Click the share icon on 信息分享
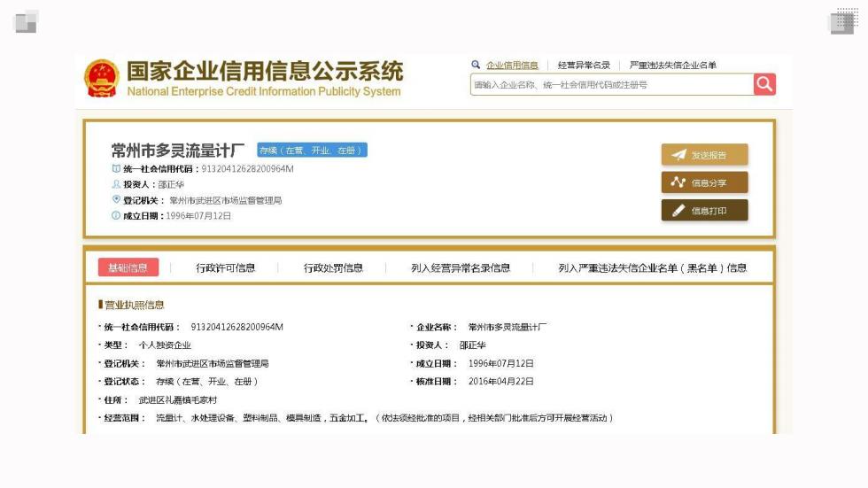Viewport: 868px width, 488px height. tap(678, 182)
